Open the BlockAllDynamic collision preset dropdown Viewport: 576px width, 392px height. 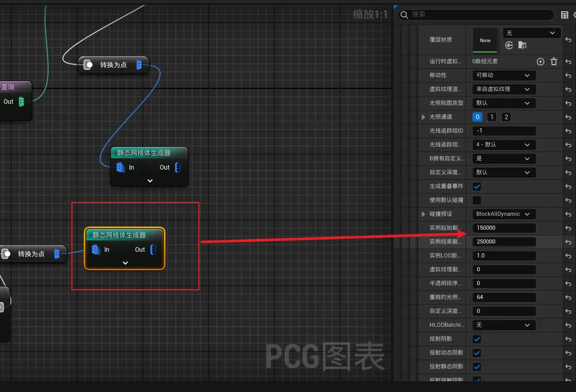click(x=504, y=214)
